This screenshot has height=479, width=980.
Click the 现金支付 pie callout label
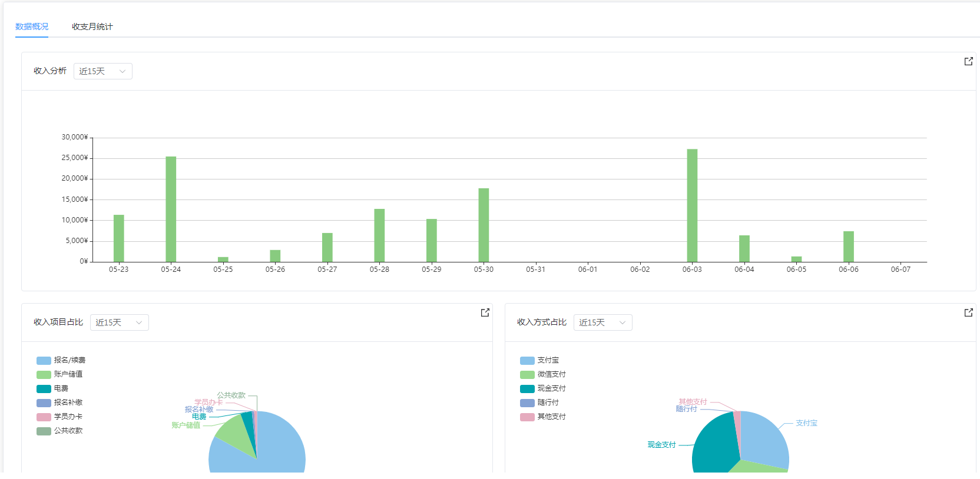point(662,445)
